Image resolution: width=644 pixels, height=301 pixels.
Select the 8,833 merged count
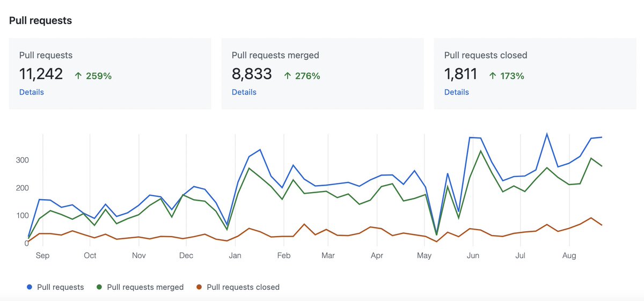[x=252, y=74]
